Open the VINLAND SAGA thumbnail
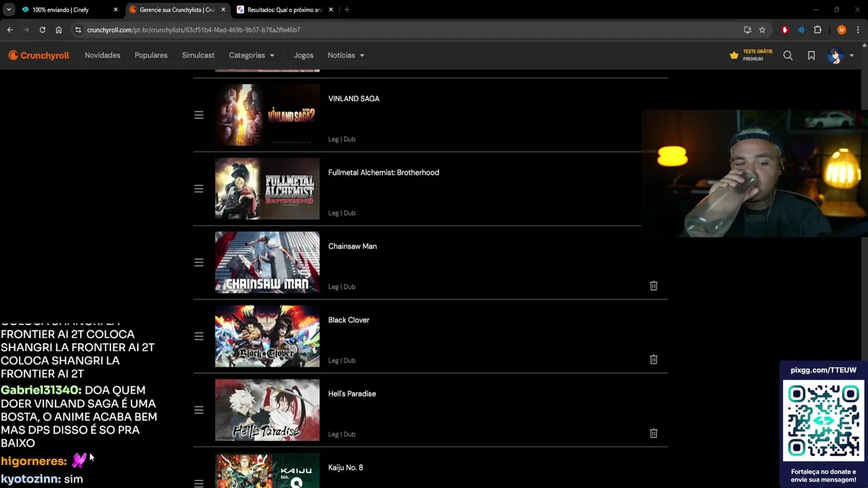 coord(267,115)
